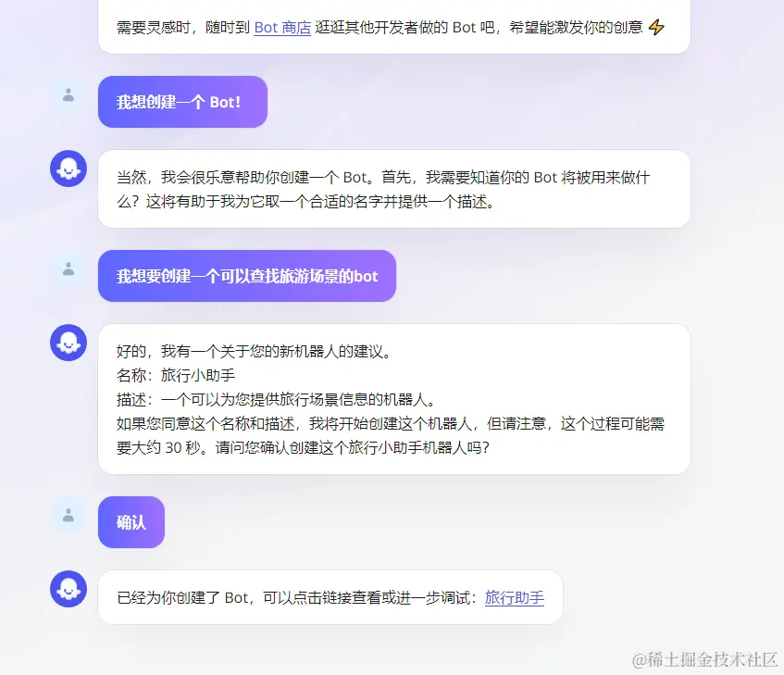Click user avatar beside 我想创建一个 Bot! message
The width and height of the screenshot is (784, 675).
tap(68, 95)
